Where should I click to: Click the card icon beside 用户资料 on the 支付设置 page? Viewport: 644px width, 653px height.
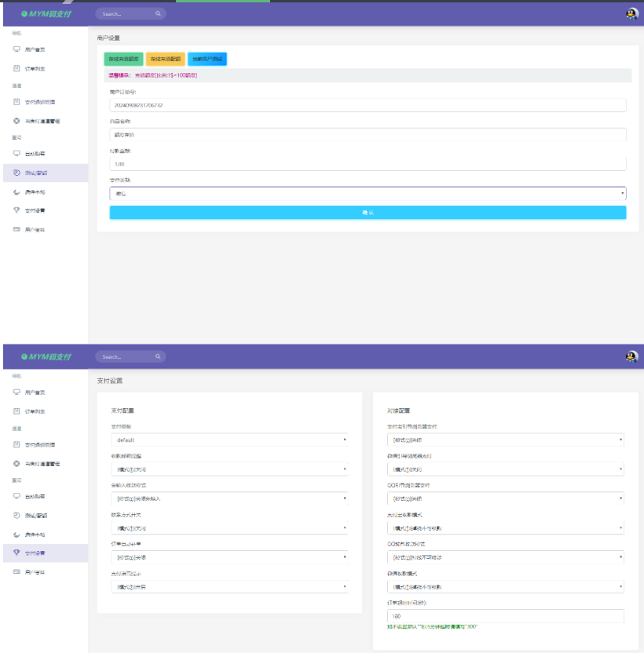(x=16, y=572)
